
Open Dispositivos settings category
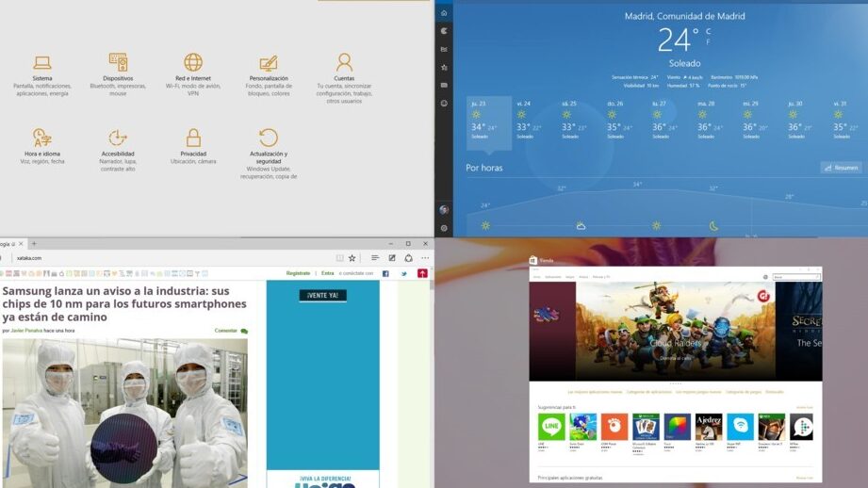pos(118,74)
